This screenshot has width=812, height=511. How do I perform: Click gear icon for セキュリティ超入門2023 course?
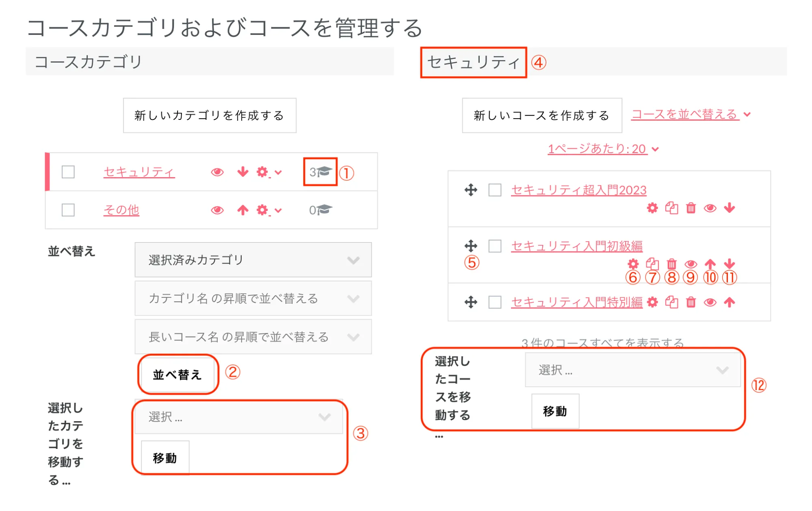click(652, 208)
